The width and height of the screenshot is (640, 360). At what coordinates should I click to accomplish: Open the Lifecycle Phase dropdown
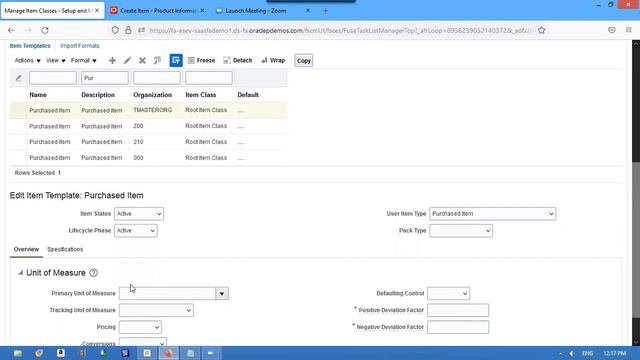[x=136, y=231]
